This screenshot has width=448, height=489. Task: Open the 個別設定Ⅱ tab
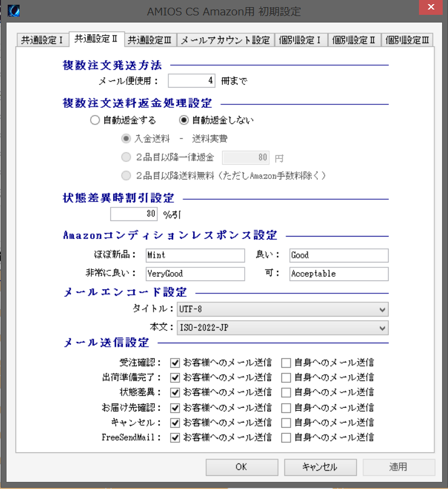[x=354, y=40]
